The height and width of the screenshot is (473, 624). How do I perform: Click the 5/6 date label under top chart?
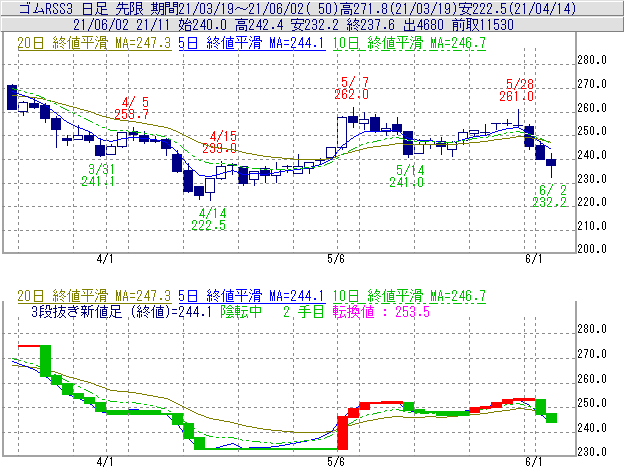pos(336,259)
